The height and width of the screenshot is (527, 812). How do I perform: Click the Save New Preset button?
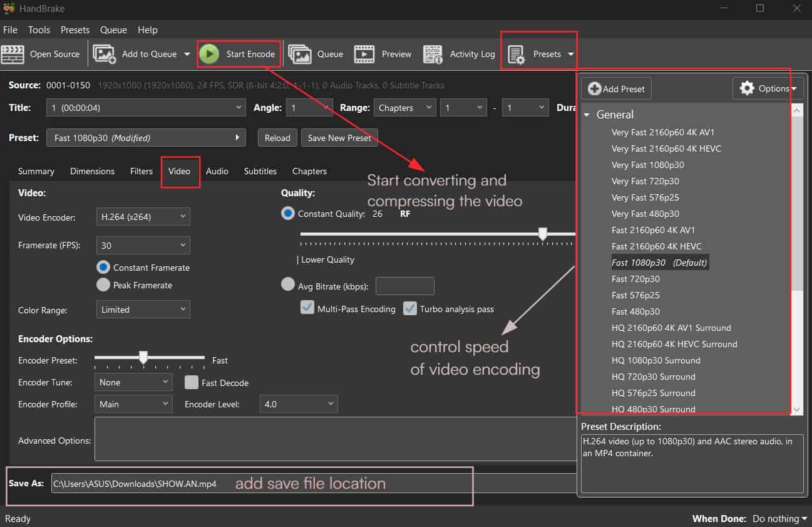pos(339,138)
